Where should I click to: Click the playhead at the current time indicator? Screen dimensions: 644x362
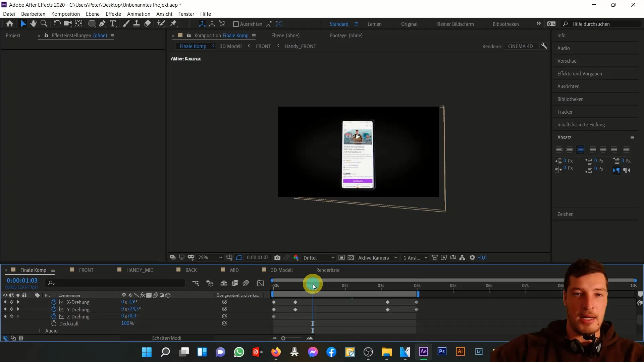(x=313, y=286)
